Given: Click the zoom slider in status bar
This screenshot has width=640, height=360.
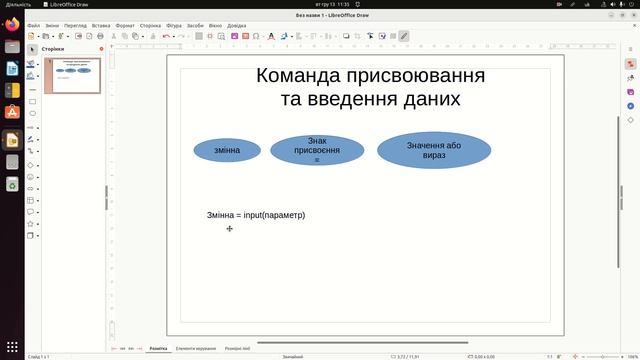Looking at the screenshot, I should point(602,357).
